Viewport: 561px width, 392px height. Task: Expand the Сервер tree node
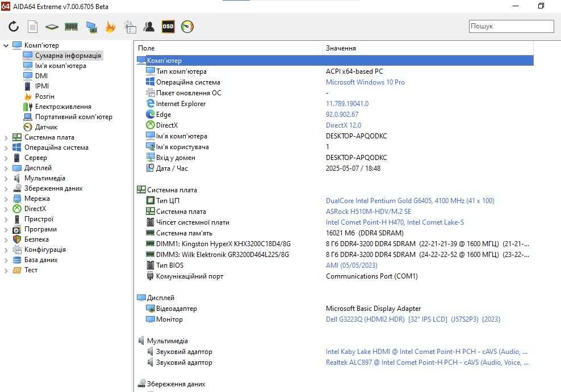pos(6,158)
